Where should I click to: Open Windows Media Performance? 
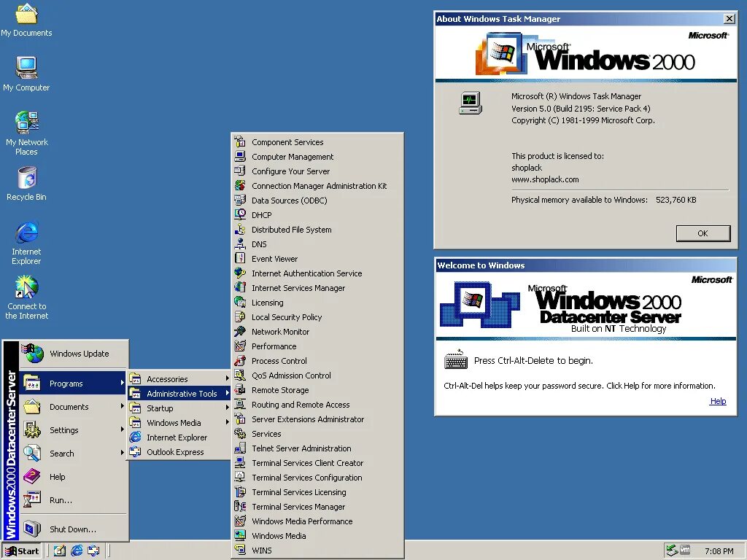coord(317,521)
